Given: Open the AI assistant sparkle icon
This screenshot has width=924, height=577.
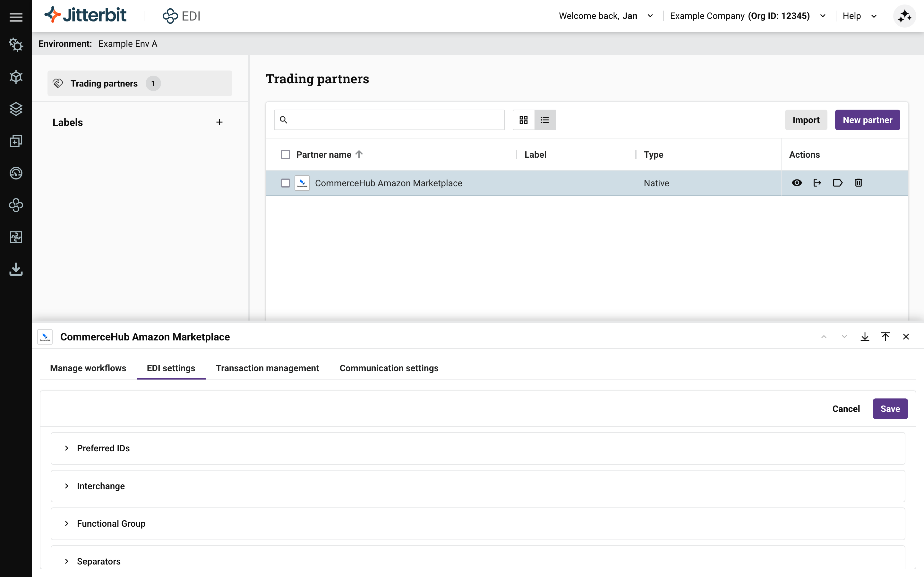Looking at the screenshot, I should tap(904, 16).
